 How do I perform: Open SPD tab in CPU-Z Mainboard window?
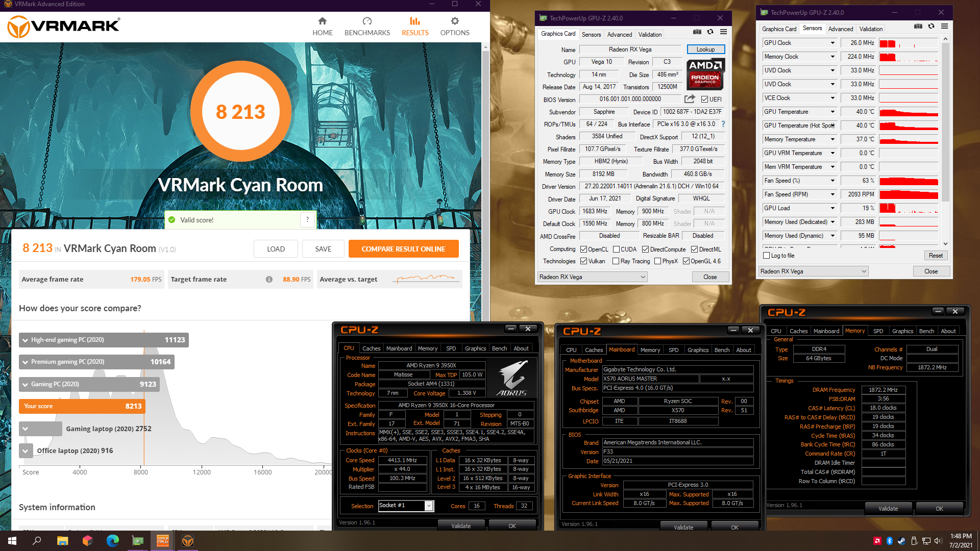[x=674, y=350]
